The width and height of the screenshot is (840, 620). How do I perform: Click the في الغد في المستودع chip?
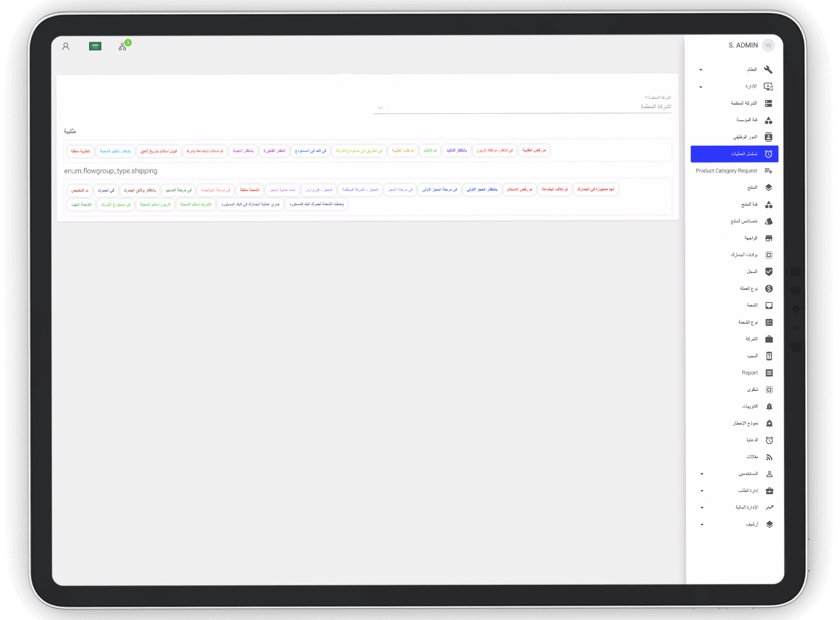click(310, 151)
